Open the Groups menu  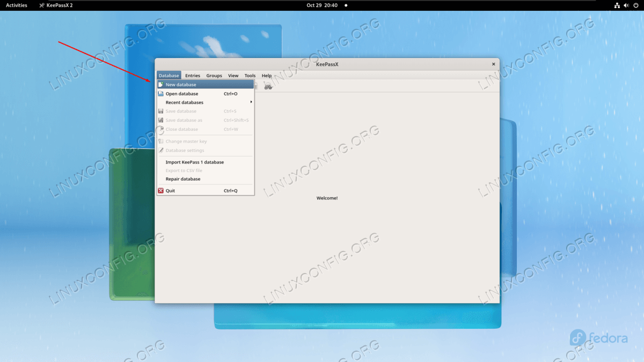click(214, 76)
